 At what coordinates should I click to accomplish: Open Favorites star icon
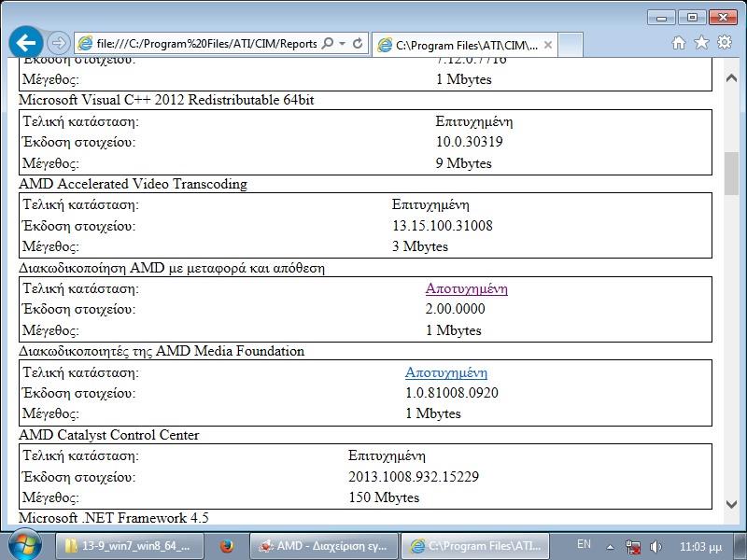(x=701, y=43)
